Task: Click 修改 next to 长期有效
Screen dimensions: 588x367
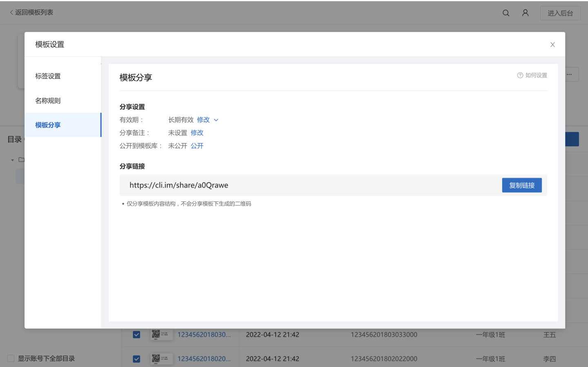Action: point(203,120)
